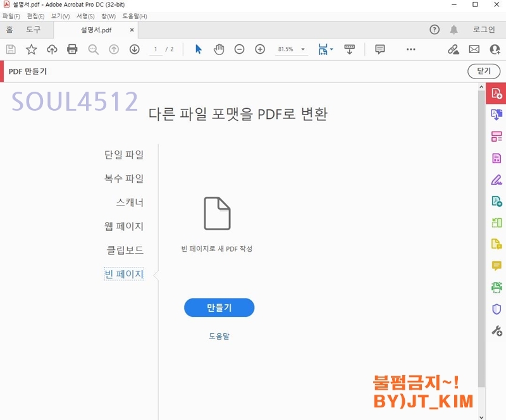This screenshot has height=420, width=506.
Task: Open the notifications bell
Action: tap(454, 30)
